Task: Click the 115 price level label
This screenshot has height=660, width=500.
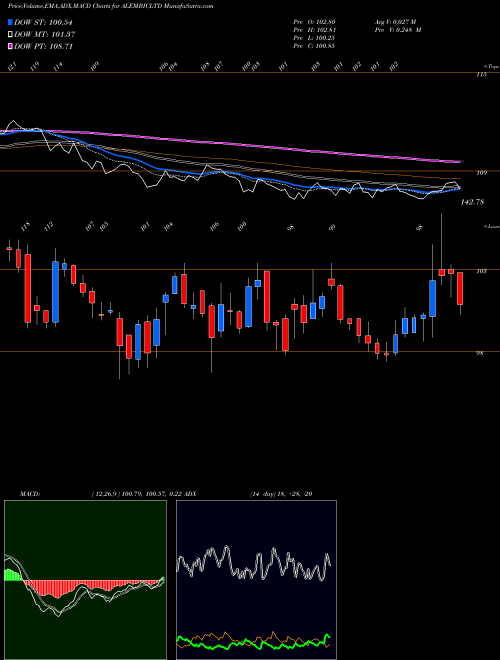Action: pyautogui.click(x=481, y=75)
